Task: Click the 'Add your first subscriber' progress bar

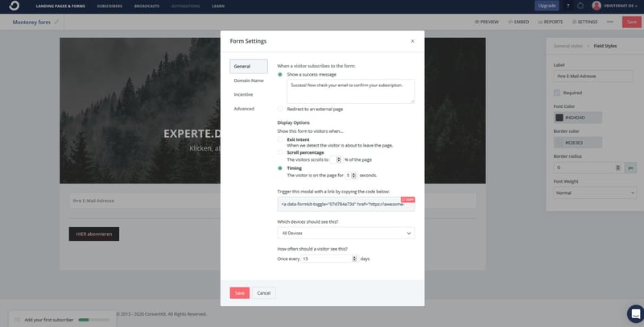Action: 94,320
